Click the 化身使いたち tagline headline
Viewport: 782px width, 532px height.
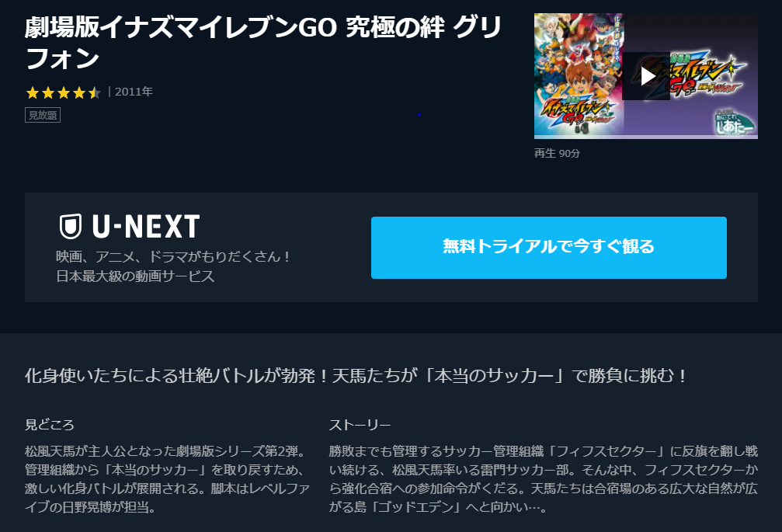[356, 375]
